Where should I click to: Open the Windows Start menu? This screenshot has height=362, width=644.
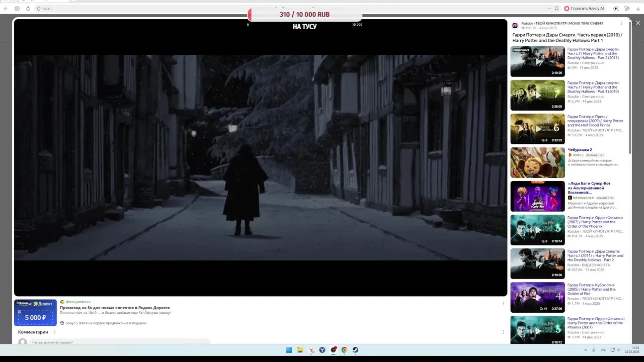point(289,350)
